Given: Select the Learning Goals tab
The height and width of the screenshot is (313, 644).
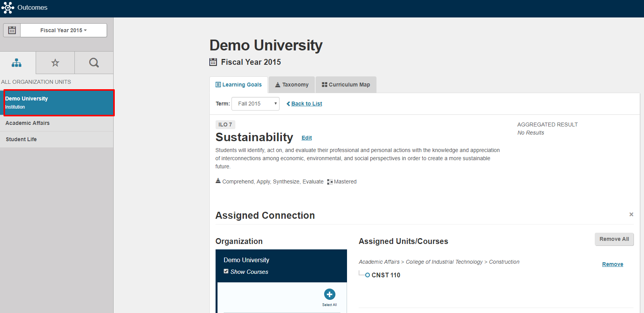Looking at the screenshot, I should click(238, 85).
